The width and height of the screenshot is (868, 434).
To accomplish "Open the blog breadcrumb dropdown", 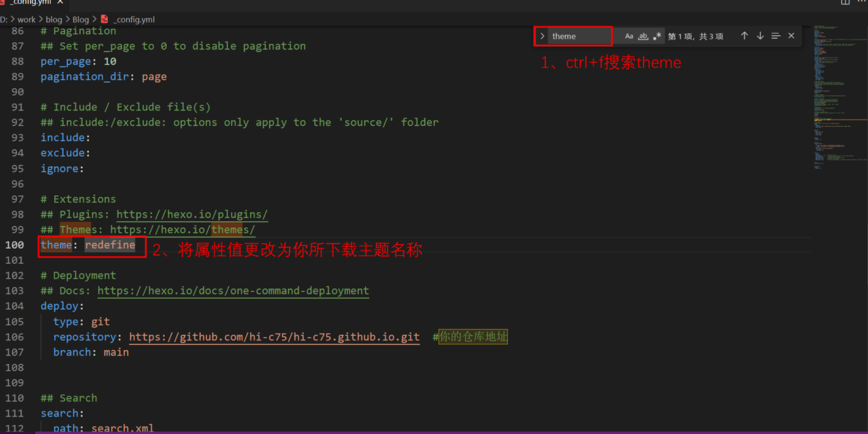I will [54, 20].
